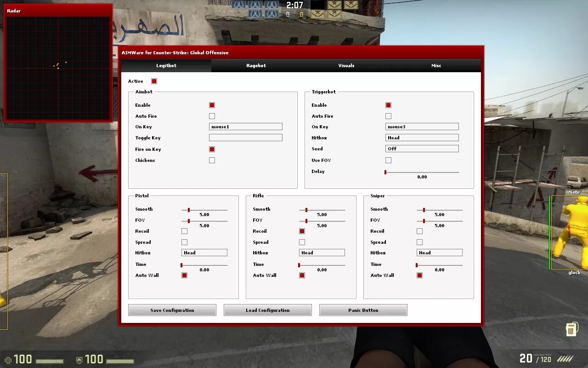Adjust the Sniper FOV slider

point(440,221)
